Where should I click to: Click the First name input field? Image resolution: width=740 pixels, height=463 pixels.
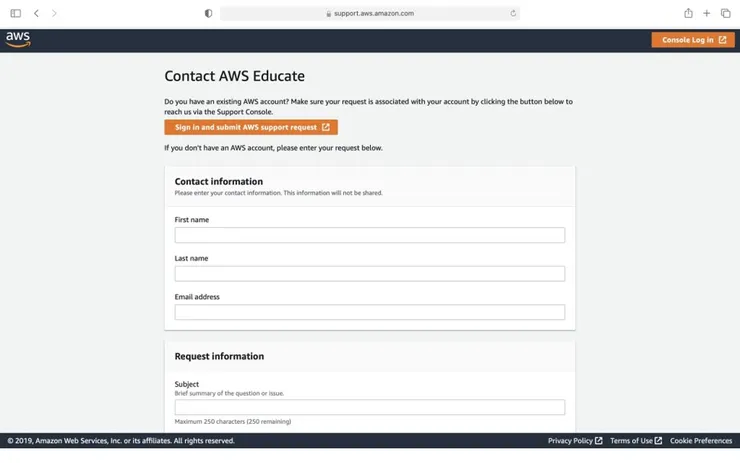point(369,235)
